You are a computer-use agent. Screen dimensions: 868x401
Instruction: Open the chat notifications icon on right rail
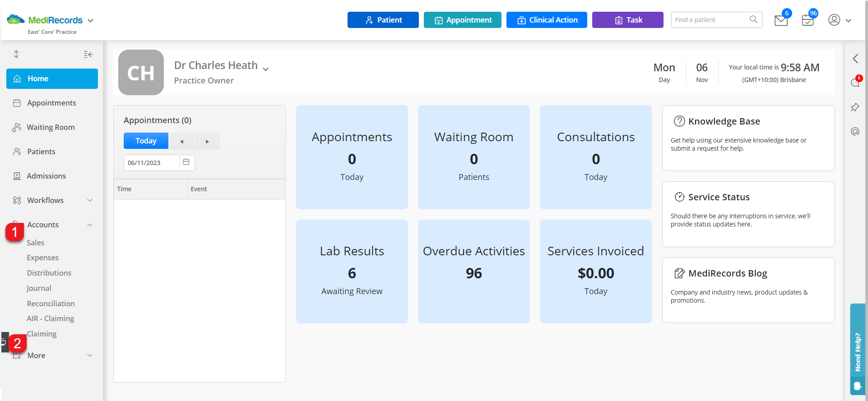[855, 83]
